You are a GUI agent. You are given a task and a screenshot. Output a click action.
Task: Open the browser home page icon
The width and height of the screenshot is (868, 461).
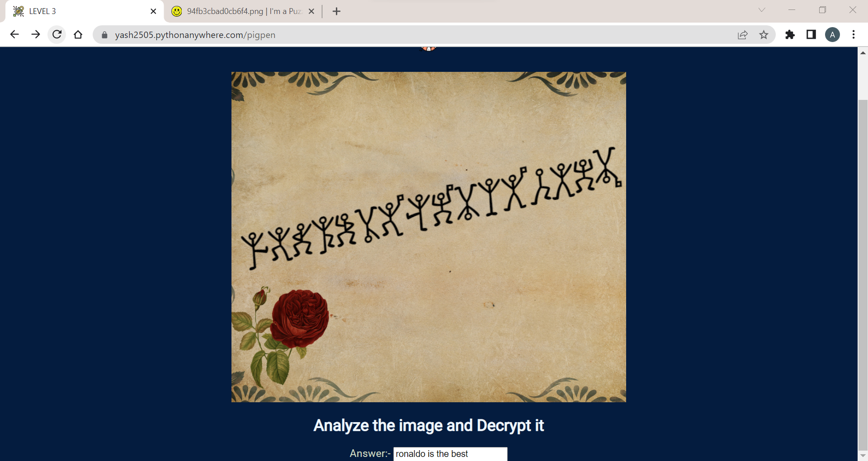[78, 34]
